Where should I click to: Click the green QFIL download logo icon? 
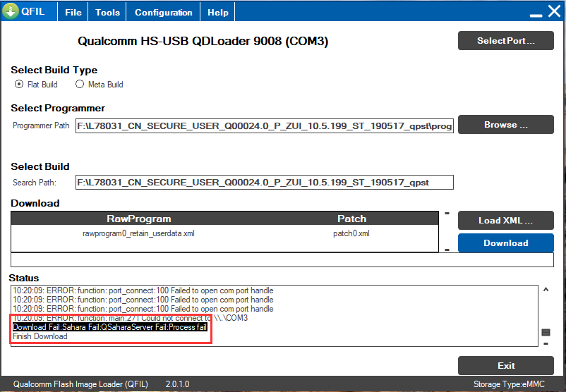11,11
